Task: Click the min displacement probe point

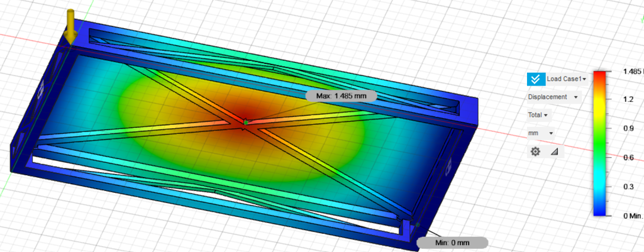Action: point(418,224)
